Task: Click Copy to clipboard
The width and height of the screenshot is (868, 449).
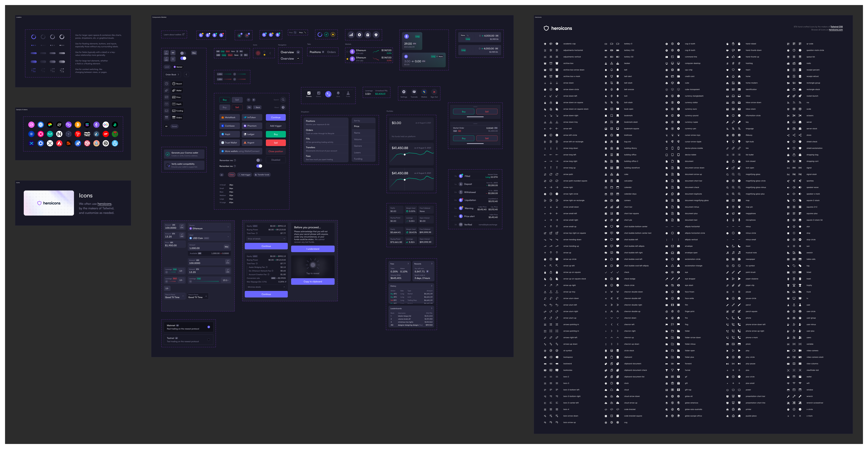Action: point(313,282)
